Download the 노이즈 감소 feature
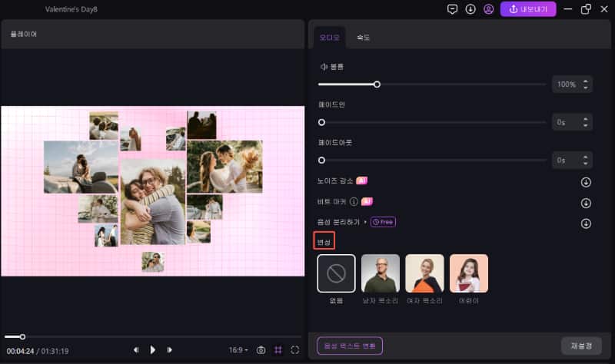Viewport: 615px width, 364px height. (586, 182)
